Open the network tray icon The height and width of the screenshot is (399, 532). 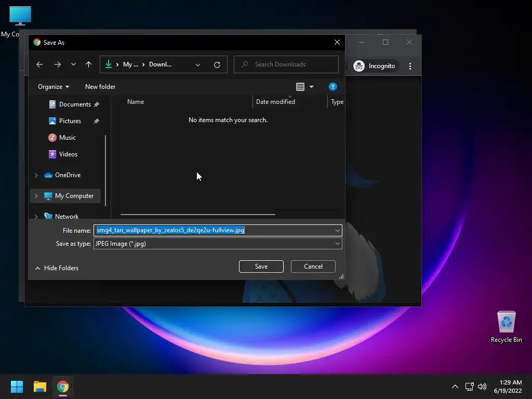point(469,387)
